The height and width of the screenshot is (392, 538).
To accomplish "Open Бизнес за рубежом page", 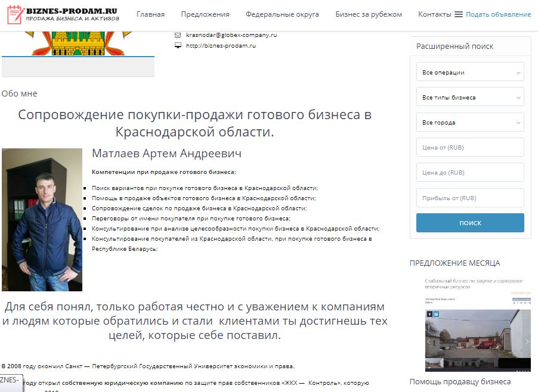I will click(x=369, y=14).
